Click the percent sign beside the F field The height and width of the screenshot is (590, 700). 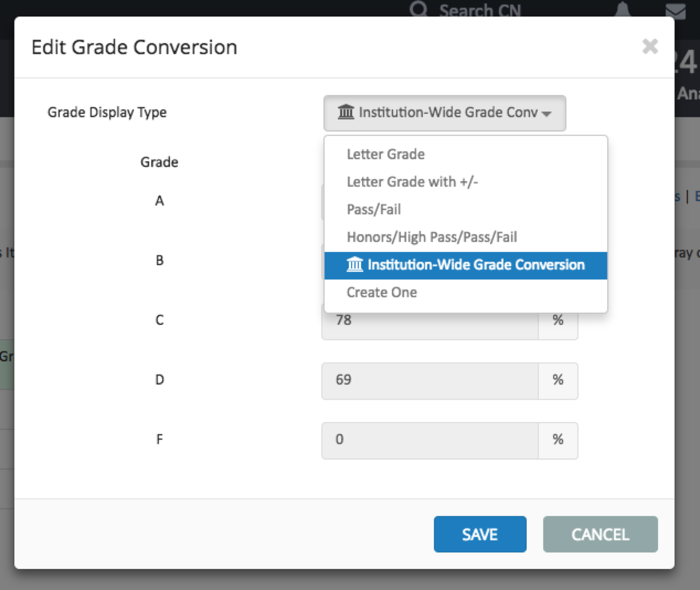click(x=558, y=439)
